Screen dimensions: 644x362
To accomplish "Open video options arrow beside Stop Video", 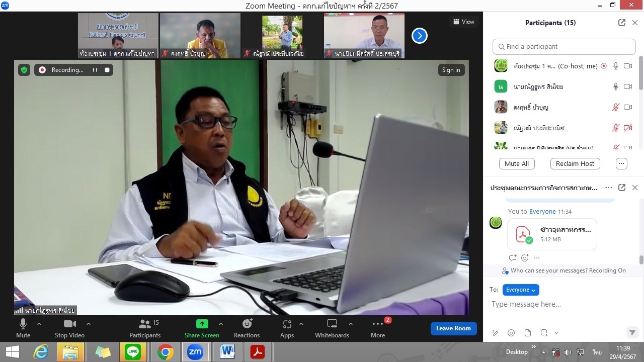I will 89,324.
